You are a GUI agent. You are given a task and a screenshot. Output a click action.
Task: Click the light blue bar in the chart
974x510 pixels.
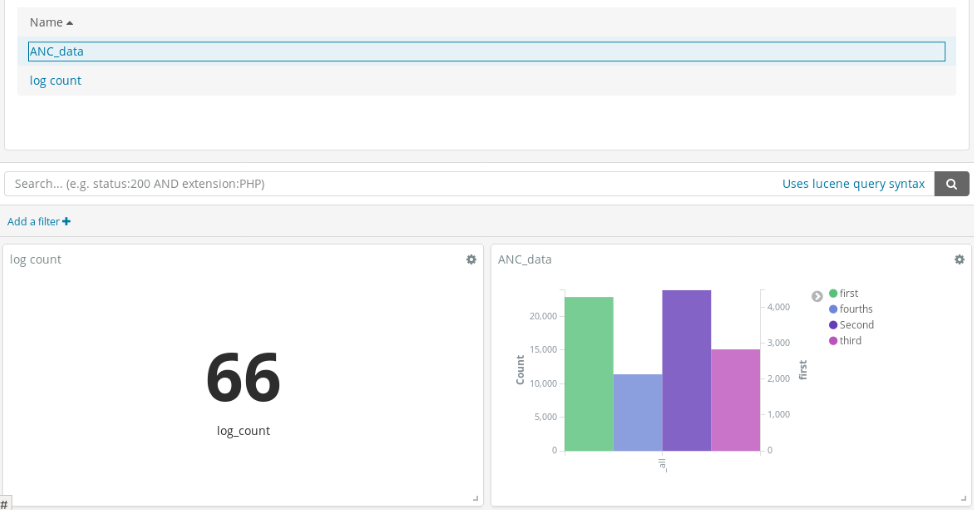(637, 412)
